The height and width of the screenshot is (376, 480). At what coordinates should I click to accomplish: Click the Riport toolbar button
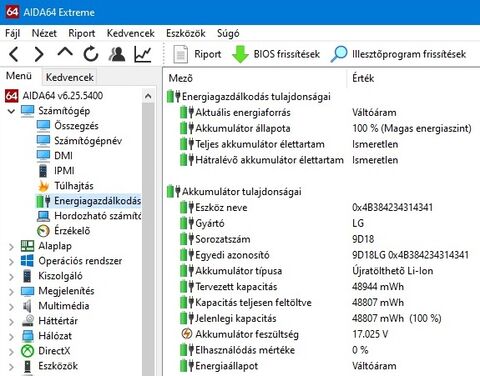pos(197,54)
